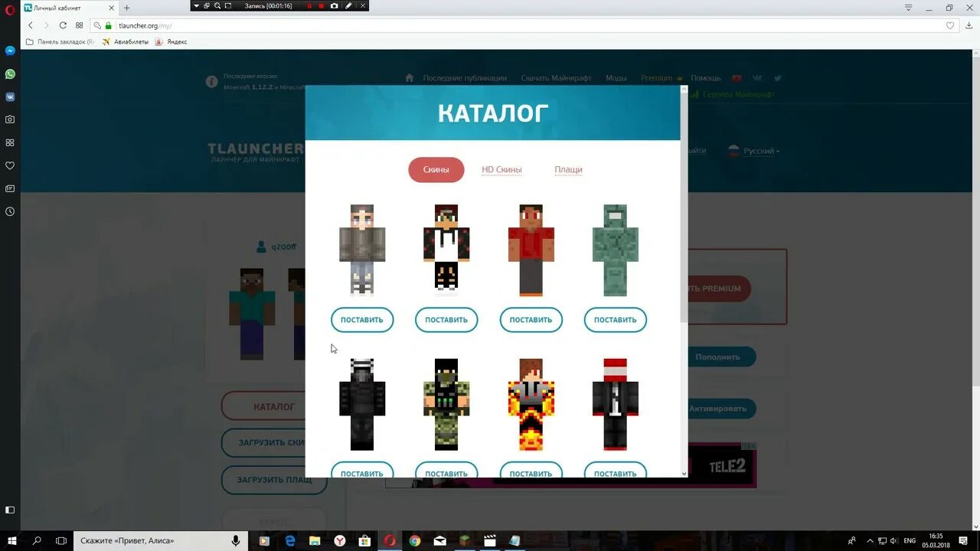Open bookmarks heart icon in the sidebar
This screenshot has height=551, width=980.
[10, 165]
